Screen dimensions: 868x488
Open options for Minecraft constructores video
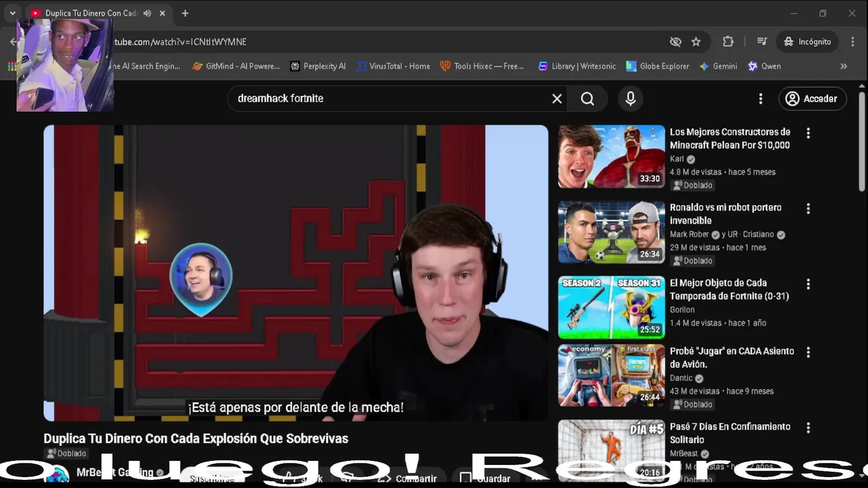coord(808,134)
